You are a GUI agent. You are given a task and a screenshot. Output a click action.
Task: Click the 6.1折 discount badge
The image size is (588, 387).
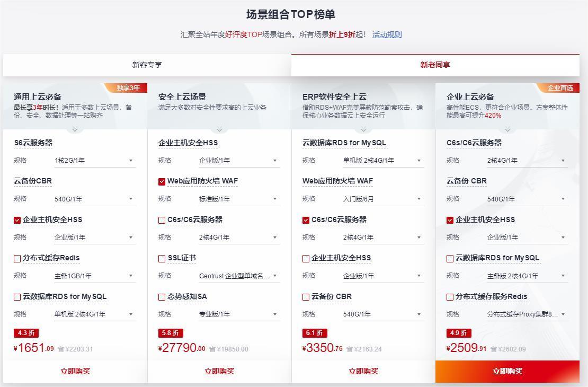pos(315,333)
